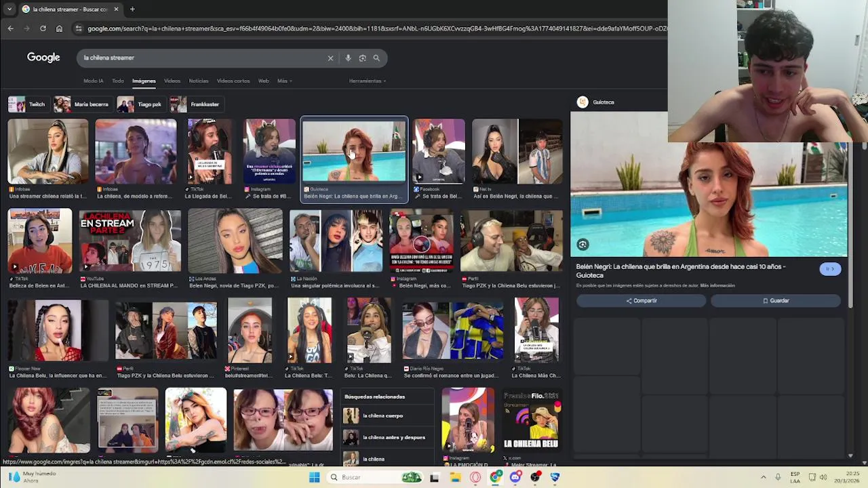Click the Google logo

click(x=43, y=58)
